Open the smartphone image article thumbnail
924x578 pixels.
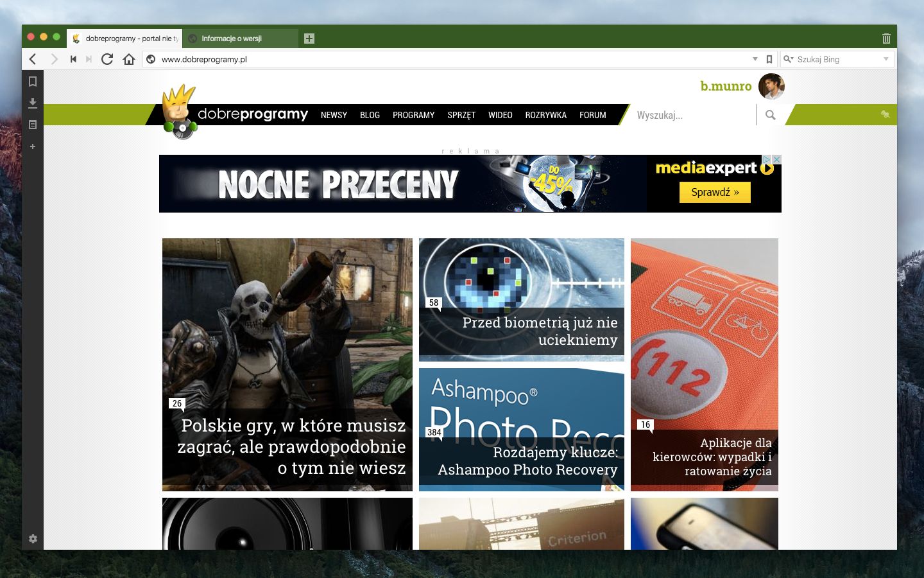coord(705,523)
